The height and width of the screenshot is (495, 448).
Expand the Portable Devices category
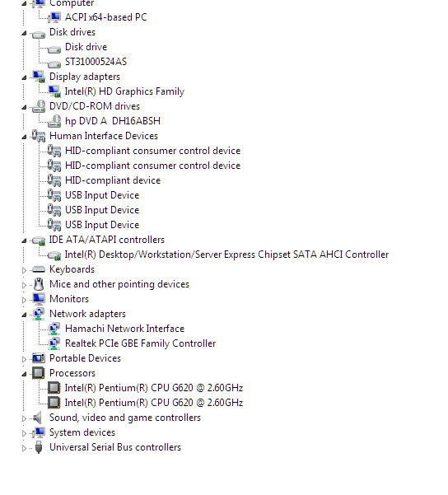pos(24,359)
